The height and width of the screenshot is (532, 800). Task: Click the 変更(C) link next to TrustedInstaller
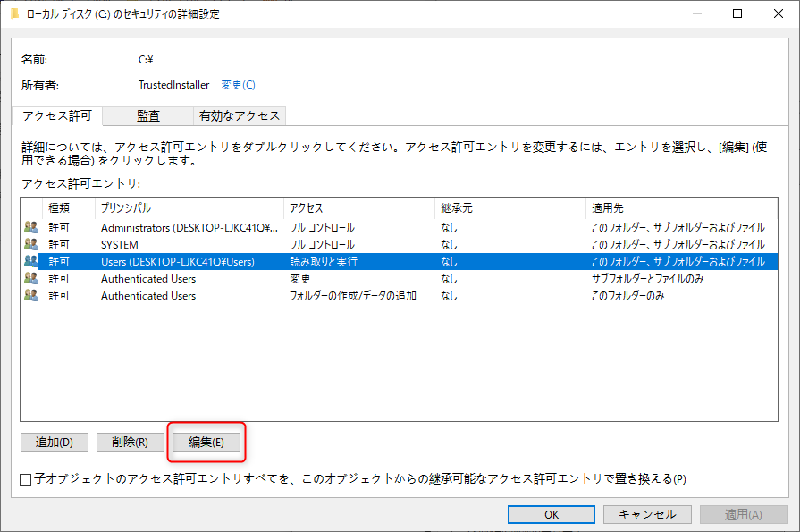(238, 84)
